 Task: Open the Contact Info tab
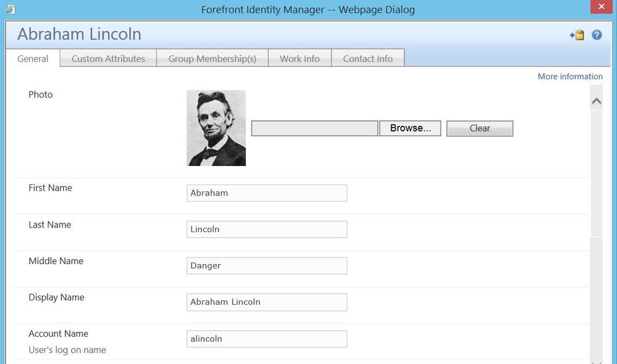tap(368, 59)
